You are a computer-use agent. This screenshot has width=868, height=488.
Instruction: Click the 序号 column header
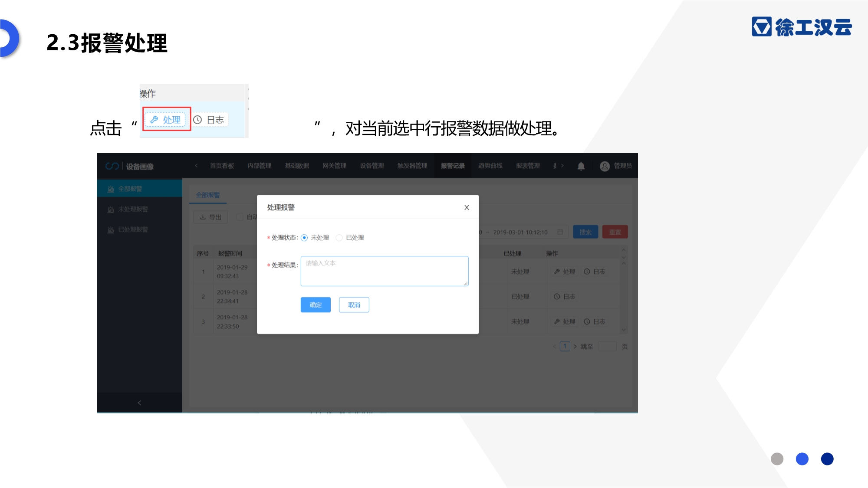point(203,253)
